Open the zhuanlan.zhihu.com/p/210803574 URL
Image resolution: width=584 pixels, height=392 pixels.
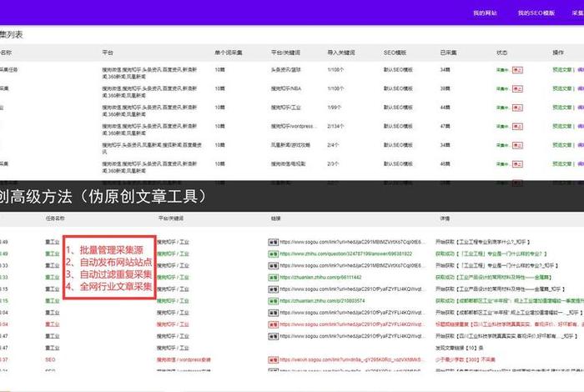tap(322, 301)
